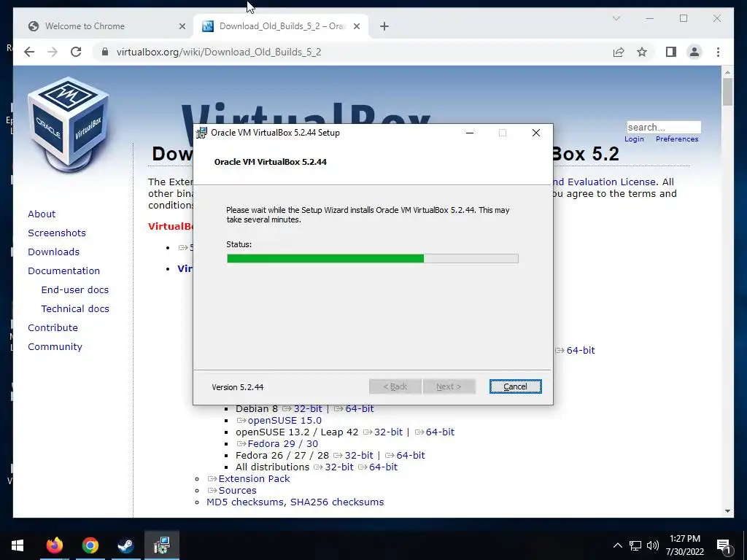Image resolution: width=747 pixels, height=560 pixels.
Task: Open the Technical docs link
Action: pos(75,309)
